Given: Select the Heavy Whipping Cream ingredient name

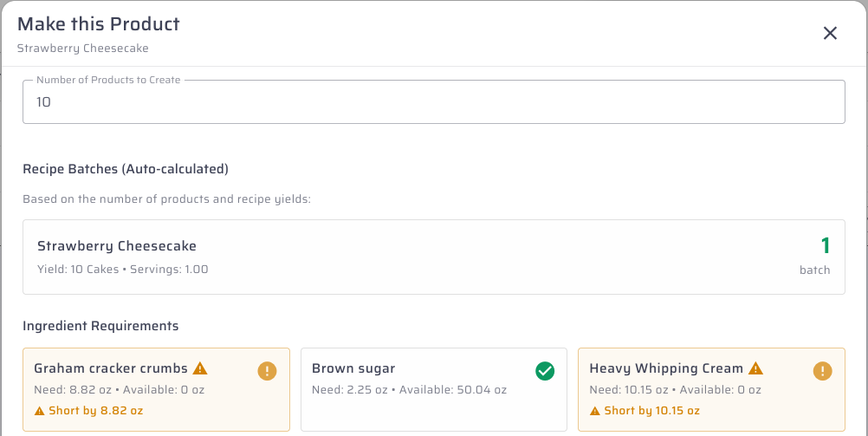Looking at the screenshot, I should click(x=666, y=368).
